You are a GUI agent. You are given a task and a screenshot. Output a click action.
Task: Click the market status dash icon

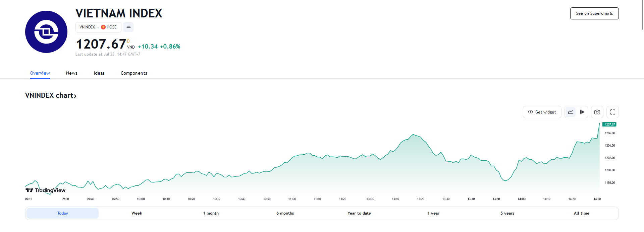[x=128, y=27]
